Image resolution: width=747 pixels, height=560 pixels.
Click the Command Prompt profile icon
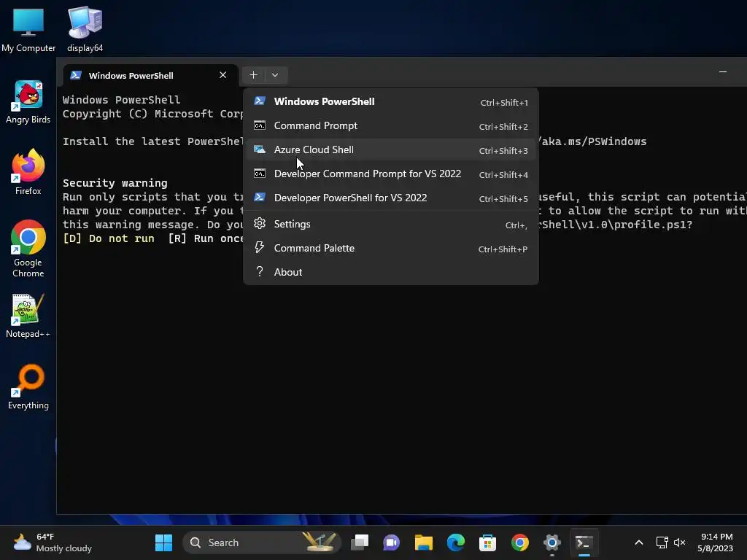(x=259, y=125)
